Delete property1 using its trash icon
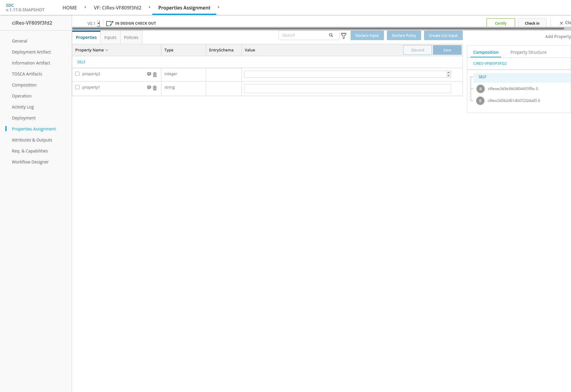Screen dimensions: 571x392 tap(155, 88)
